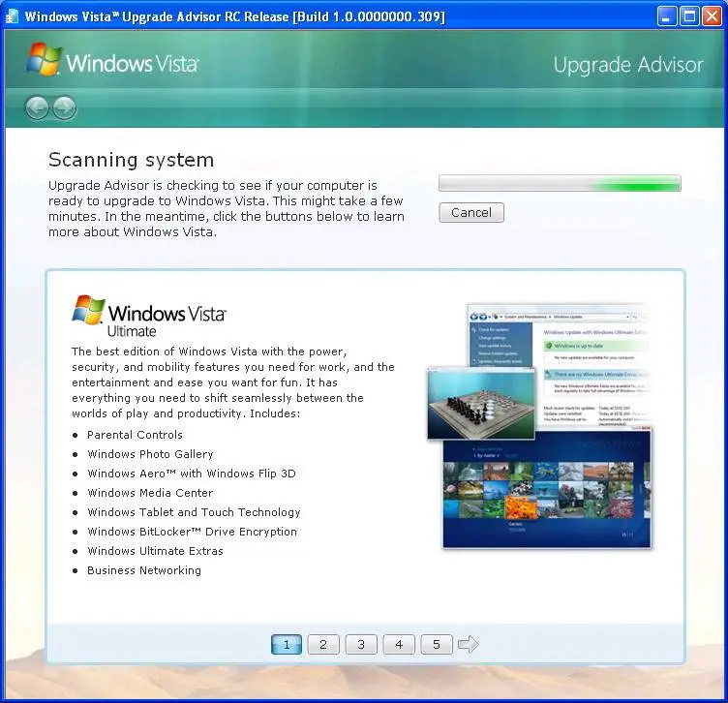The width and height of the screenshot is (728, 703).
Task: Go to info page 5
Action: coord(437,645)
